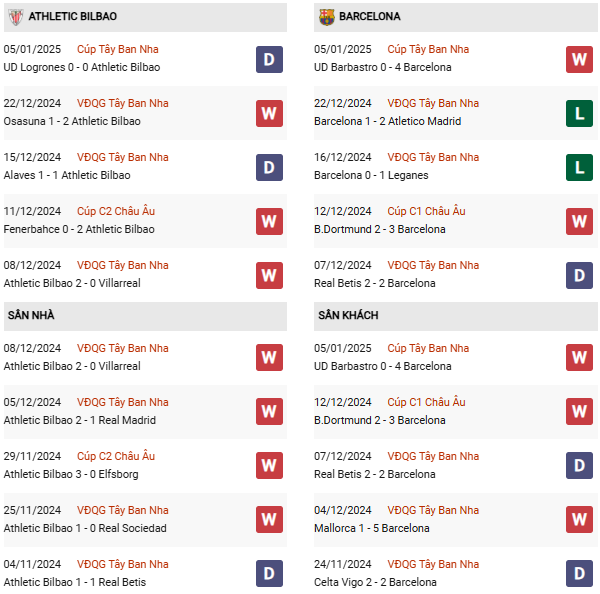Image resolution: width=600 pixels, height=594 pixels.
Task: Click the Barcelona club crest
Action: click(327, 17)
